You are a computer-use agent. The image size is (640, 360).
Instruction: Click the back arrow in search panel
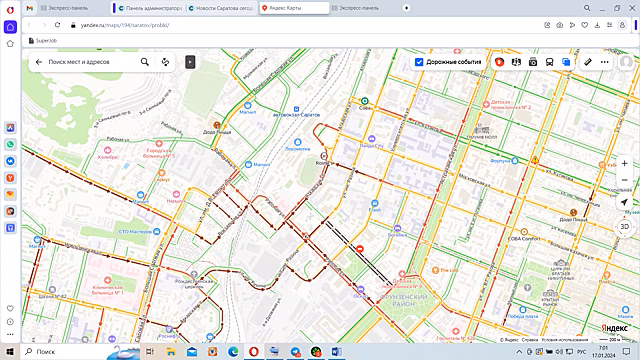(39, 62)
